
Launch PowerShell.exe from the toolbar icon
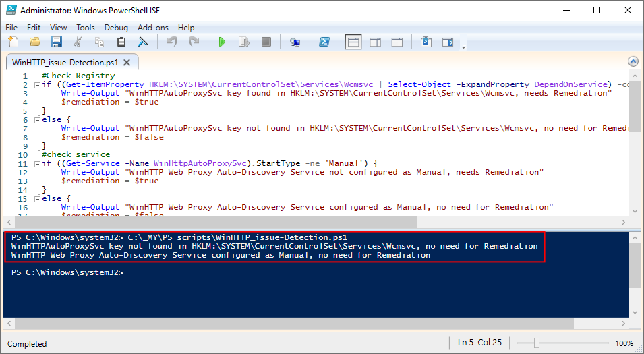point(324,42)
